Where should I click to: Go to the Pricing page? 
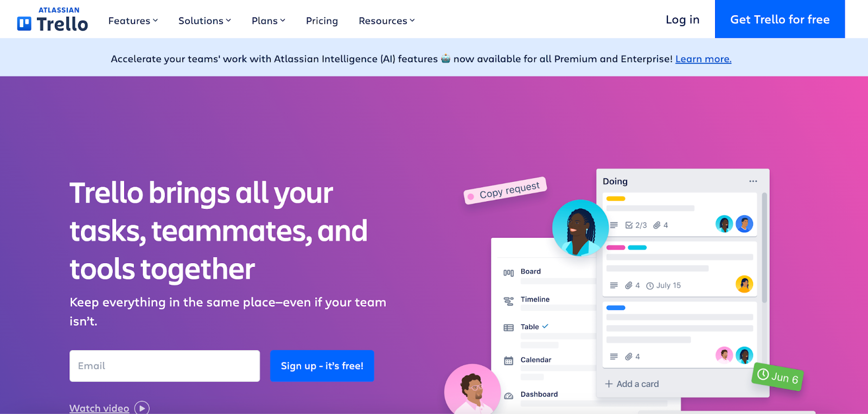322,21
